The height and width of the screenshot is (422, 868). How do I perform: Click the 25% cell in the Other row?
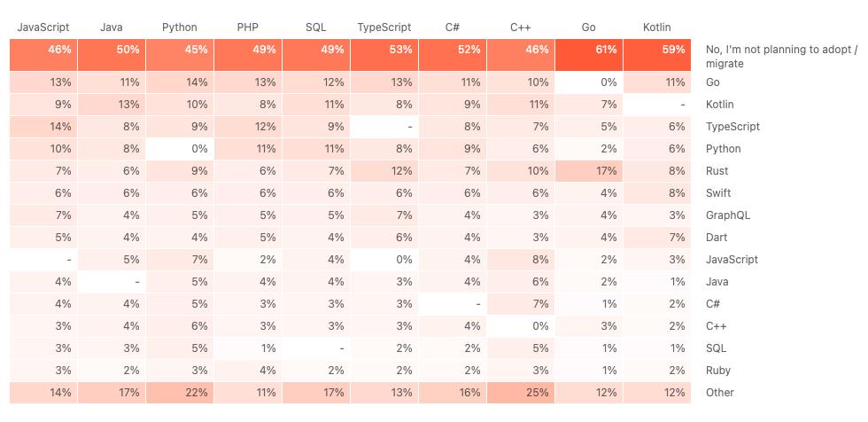[x=521, y=393]
